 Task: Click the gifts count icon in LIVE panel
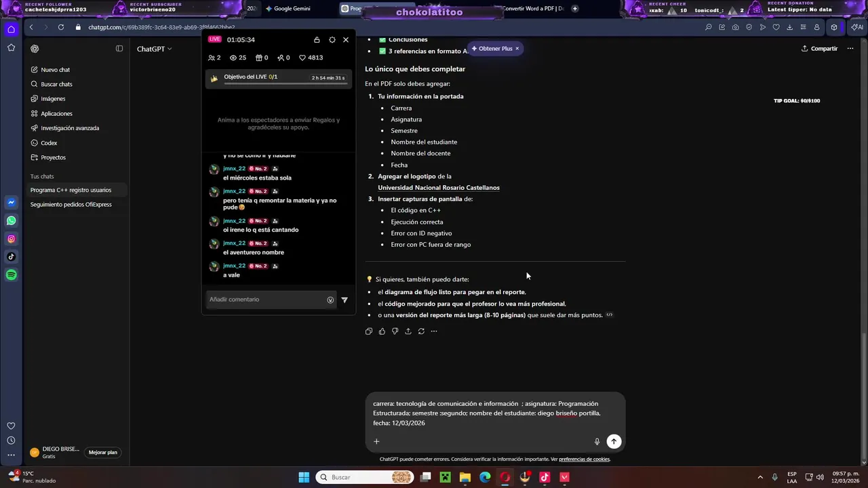point(261,58)
